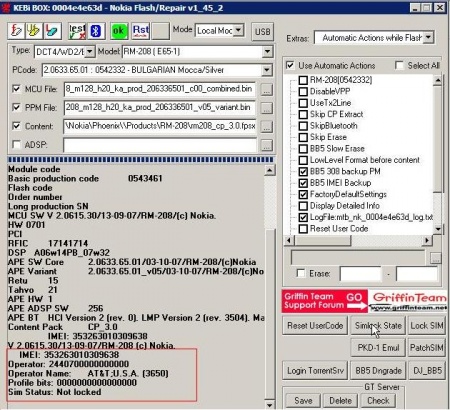Click the blue progress bar

(x=141, y=160)
